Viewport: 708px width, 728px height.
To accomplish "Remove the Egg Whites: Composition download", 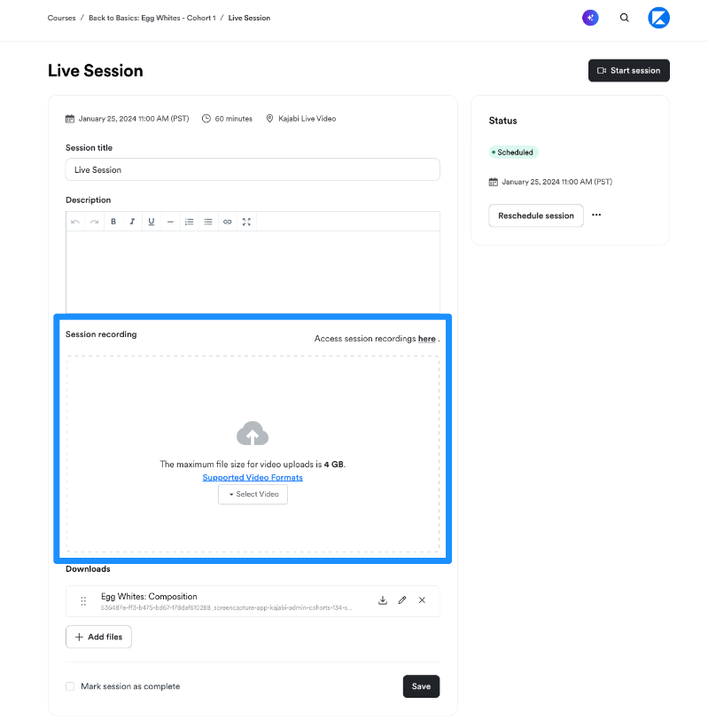I will pos(422,600).
